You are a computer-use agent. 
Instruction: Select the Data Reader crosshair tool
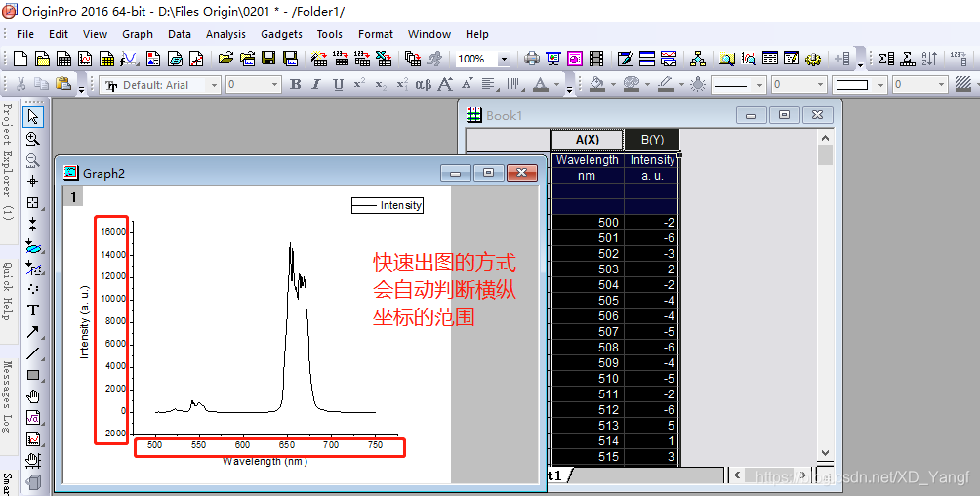(x=33, y=182)
